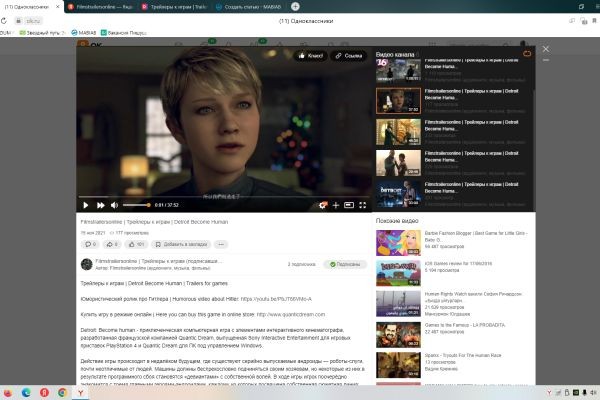600x400 pixels.
Task: Click the Ссылка link button over the video
Action: click(x=348, y=56)
